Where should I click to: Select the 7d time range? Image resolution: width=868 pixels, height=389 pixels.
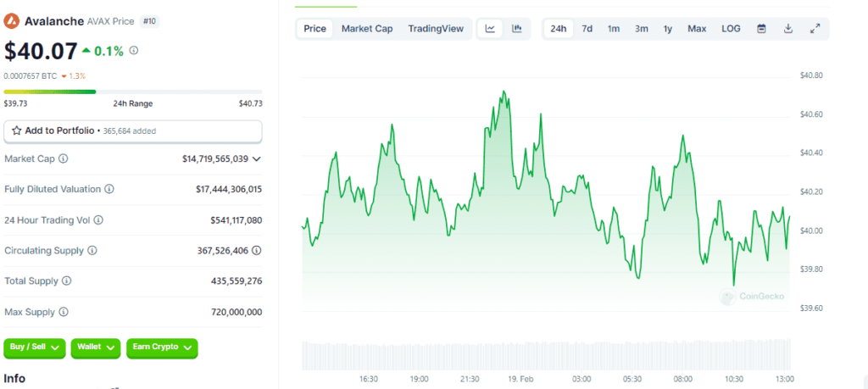(x=587, y=29)
